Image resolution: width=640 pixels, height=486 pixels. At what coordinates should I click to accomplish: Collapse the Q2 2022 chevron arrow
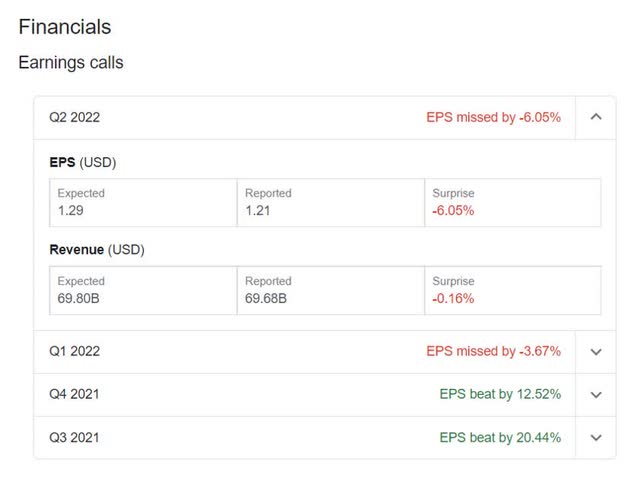(x=596, y=117)
